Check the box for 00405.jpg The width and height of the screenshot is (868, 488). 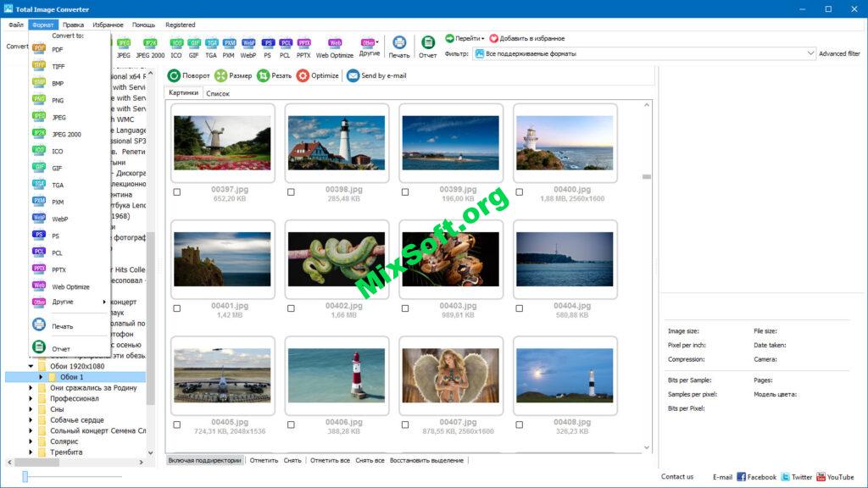pyautogui.click(x=176, y=425)
